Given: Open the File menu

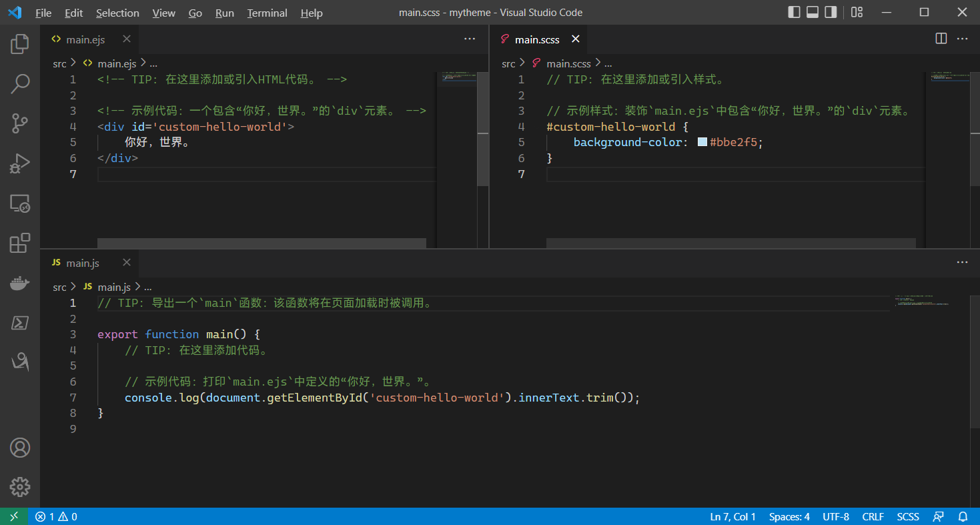Looking at the screenshot, I should pyautogui.click(x=43, y=13).
